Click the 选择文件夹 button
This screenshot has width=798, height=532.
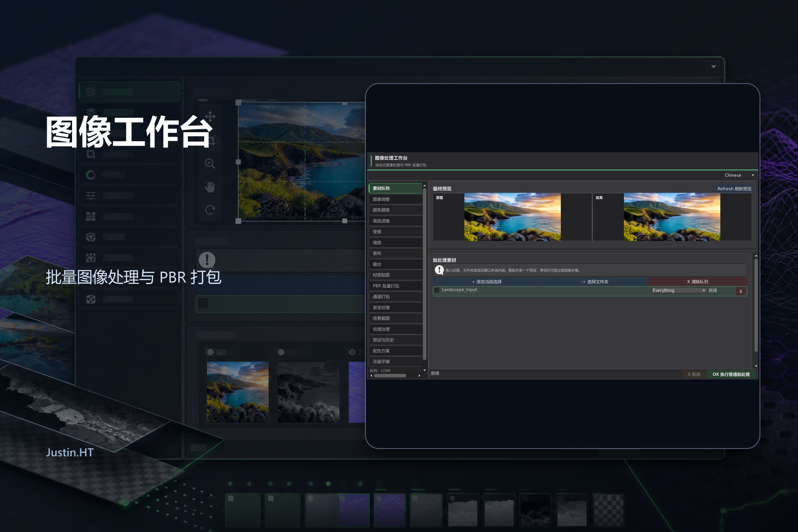595,282
